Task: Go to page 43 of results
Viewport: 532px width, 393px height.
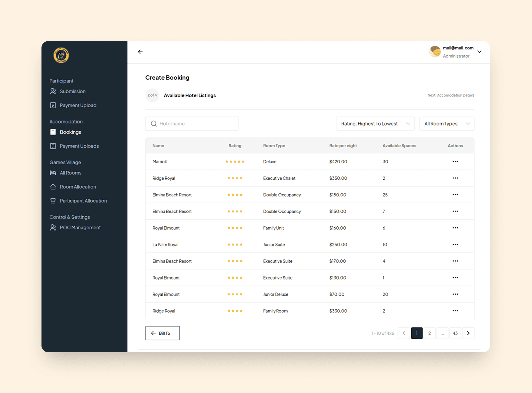Action: (455, 333)
